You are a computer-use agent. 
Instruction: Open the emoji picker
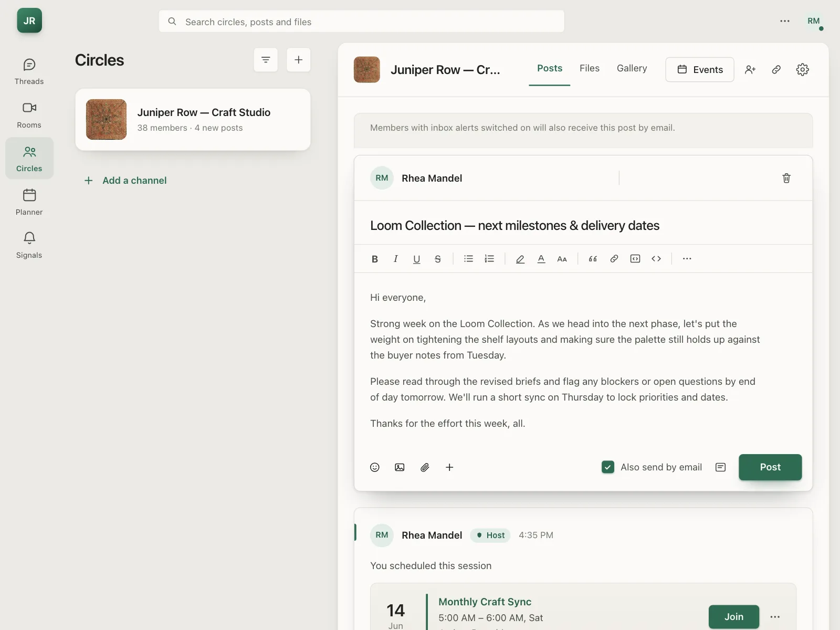pos(375,467)
